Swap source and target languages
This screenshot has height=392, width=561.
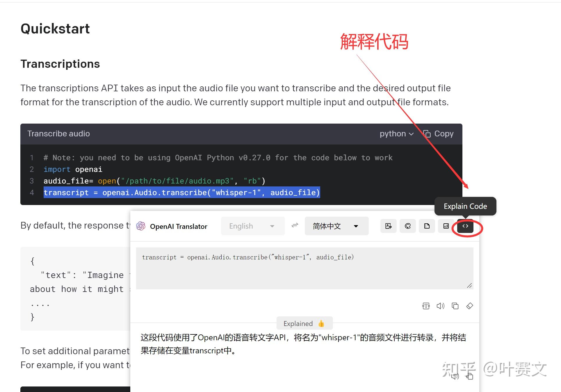[x=295, y=226]
